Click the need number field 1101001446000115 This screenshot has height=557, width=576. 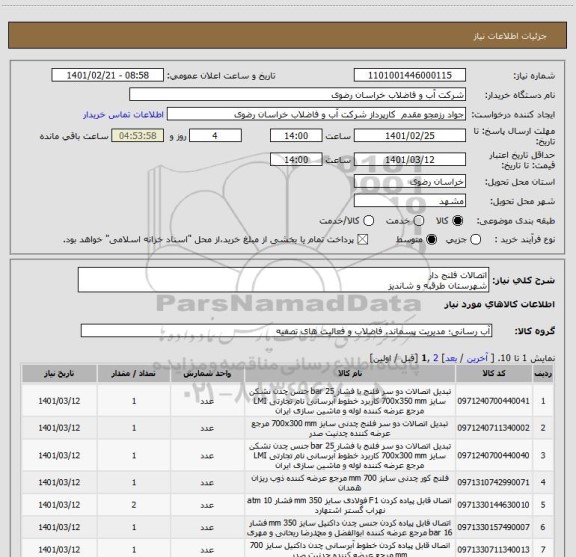(x=410, y=75)
